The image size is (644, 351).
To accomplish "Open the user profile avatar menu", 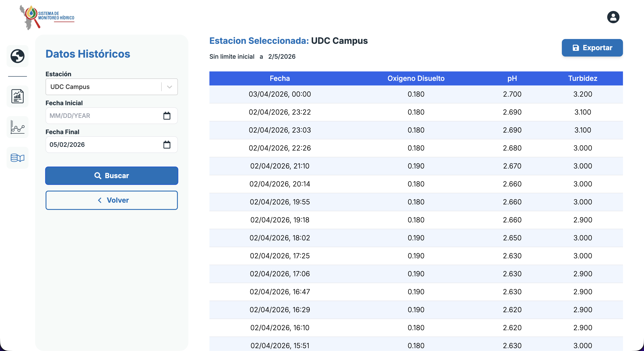I will pyautogui.click(x=613, y=17).
